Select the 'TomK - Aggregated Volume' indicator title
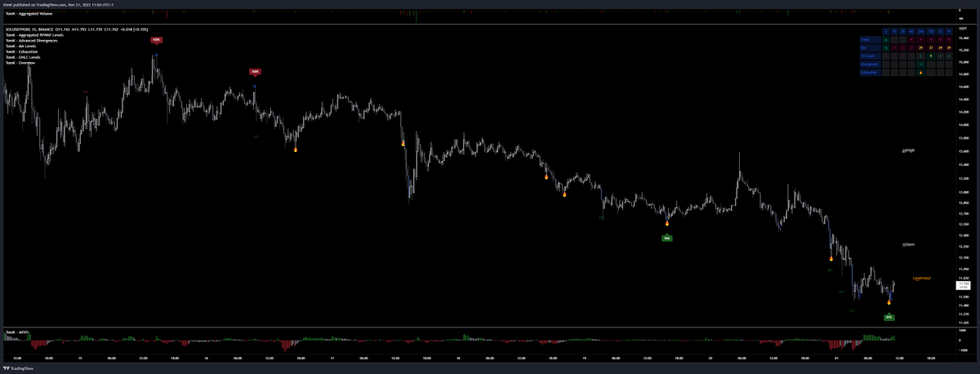The width and height of the screenshot is (980, 374). [29, 14]
